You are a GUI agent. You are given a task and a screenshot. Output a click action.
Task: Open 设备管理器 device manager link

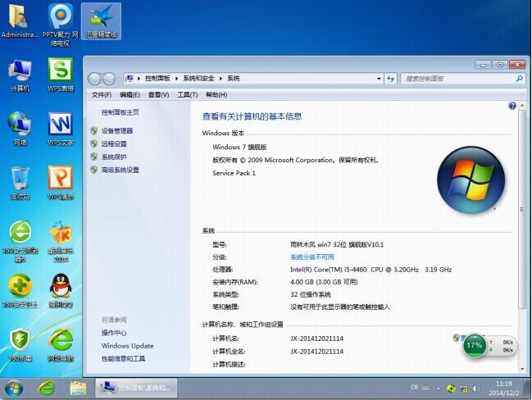click(117, 131)
